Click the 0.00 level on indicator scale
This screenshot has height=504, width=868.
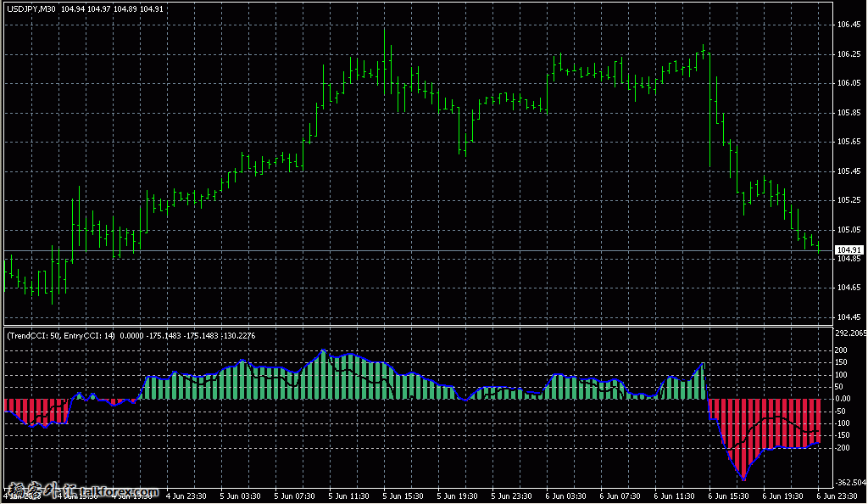pyautogui.click(x=843, y=399)
